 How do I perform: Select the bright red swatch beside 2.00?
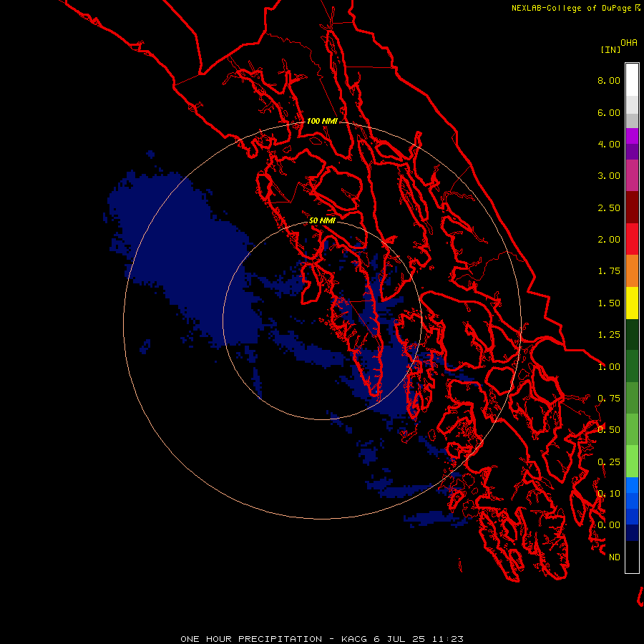point(632,239)
